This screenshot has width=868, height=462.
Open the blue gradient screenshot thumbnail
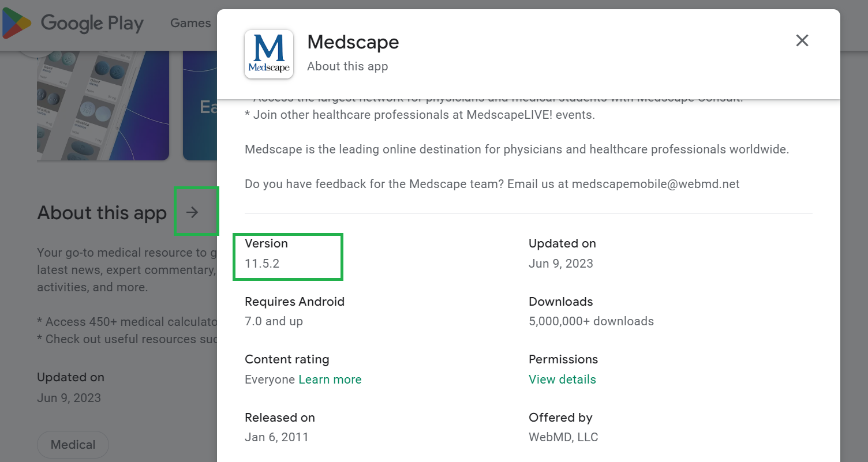pos(200,104)
